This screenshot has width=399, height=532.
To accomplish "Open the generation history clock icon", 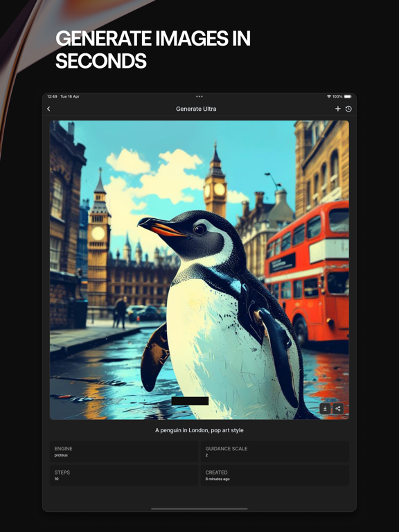I will tap(348, 109).
